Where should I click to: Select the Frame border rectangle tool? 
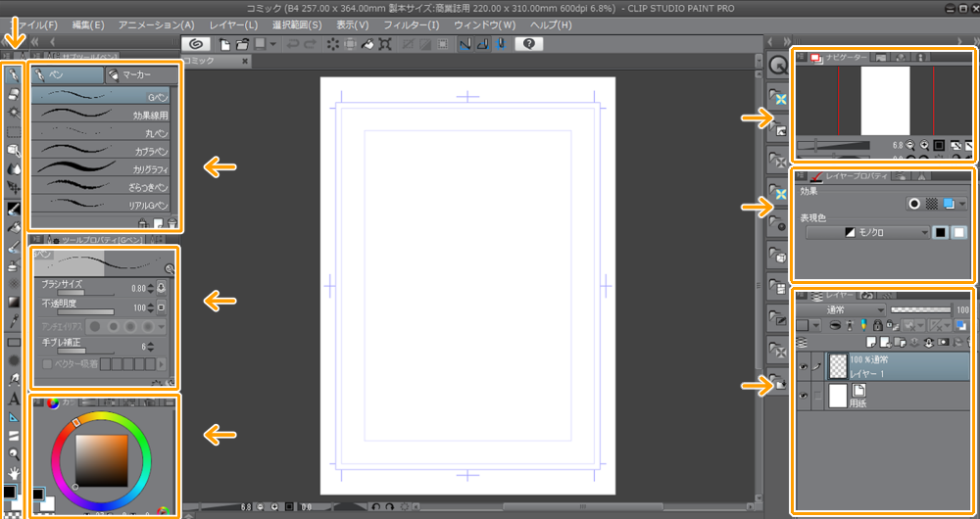tap(13, 343)
